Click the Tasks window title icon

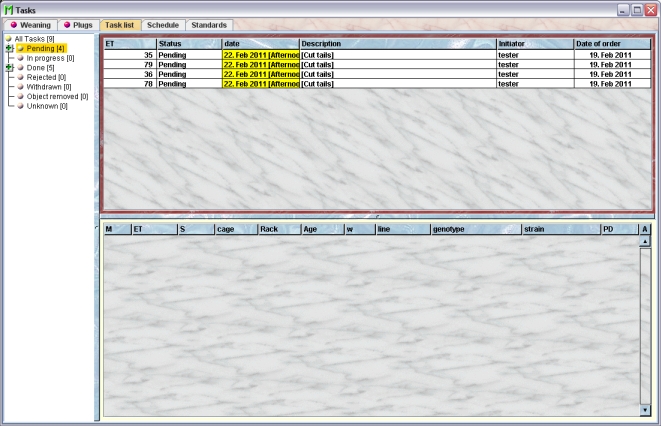pyautogui.click(x=9, y=8)
